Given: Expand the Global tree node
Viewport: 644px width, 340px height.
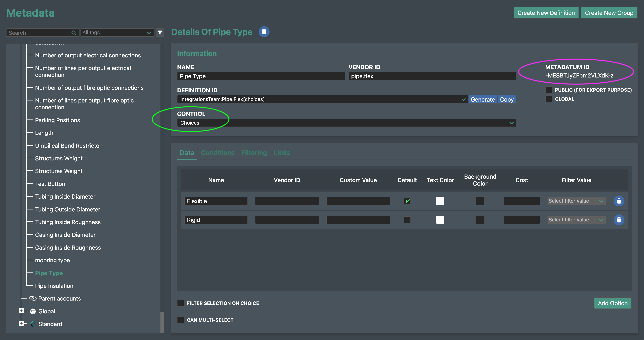Looking at the screenshot, I should [21, 311].
